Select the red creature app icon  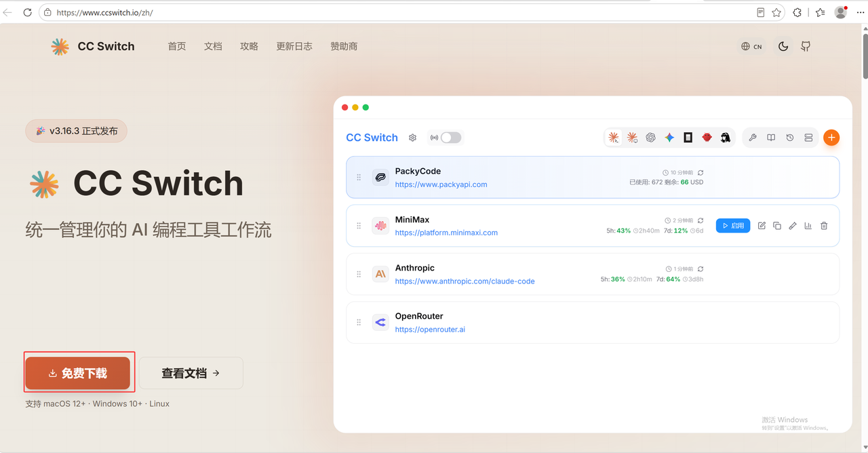point(707,138)
